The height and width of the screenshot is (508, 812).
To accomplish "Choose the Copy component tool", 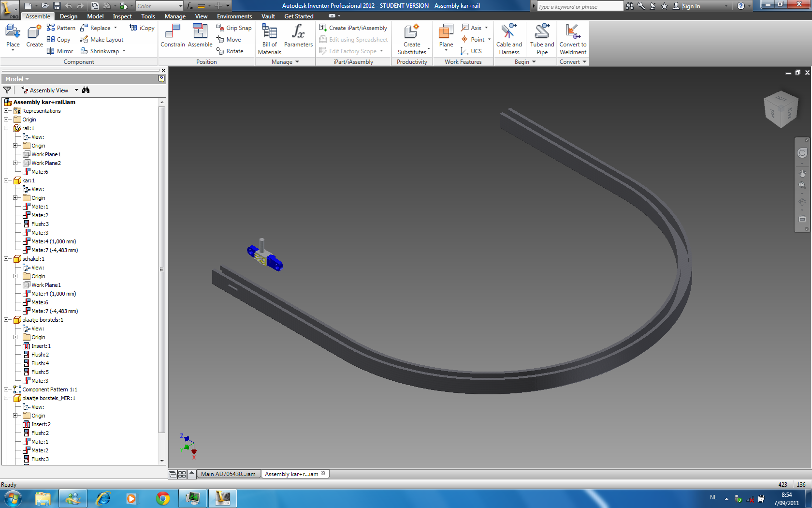I will [58, 40].
